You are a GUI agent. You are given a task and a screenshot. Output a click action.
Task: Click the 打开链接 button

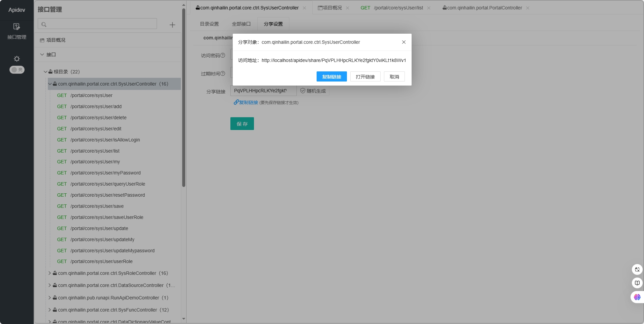365,77
